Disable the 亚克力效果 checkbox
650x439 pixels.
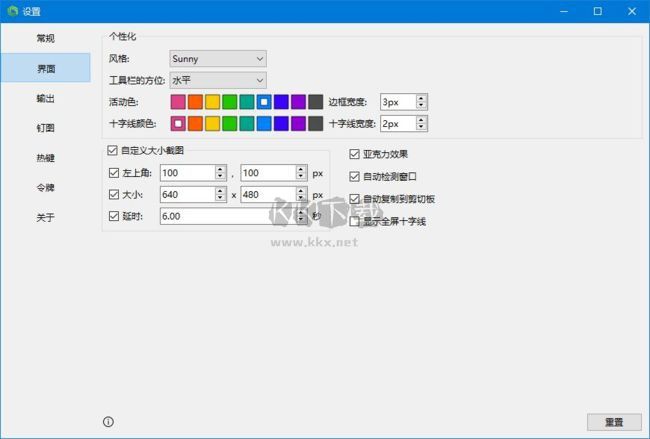coord(354,154)
